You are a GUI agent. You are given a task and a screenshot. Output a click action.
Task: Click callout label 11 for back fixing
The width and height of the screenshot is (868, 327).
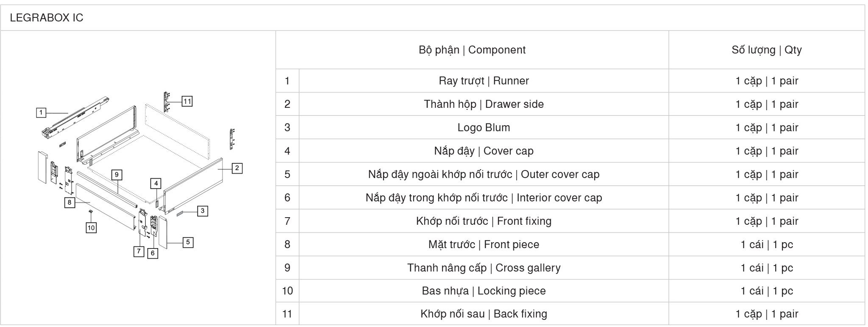pos(187,101)
